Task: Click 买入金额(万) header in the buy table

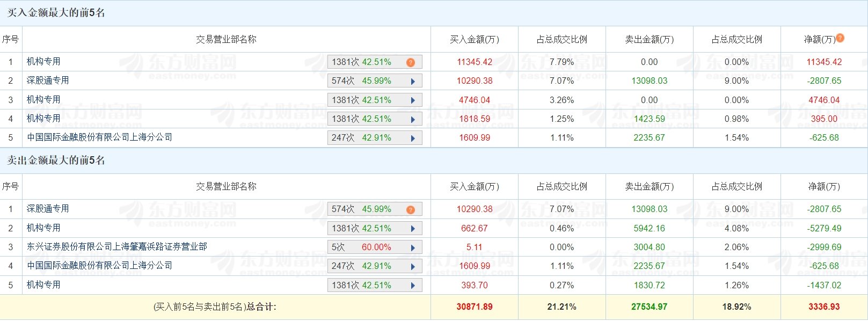Action: pos(475,39)
